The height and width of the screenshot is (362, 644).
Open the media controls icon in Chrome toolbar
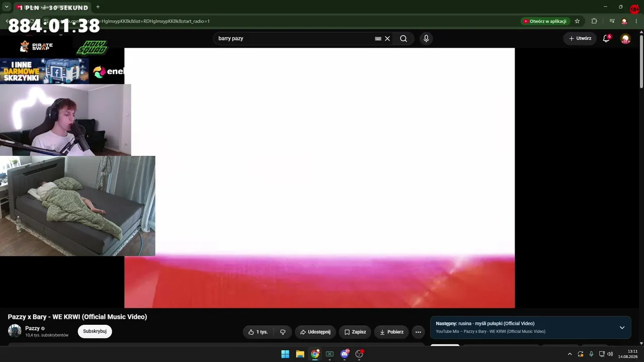(612, 21)
